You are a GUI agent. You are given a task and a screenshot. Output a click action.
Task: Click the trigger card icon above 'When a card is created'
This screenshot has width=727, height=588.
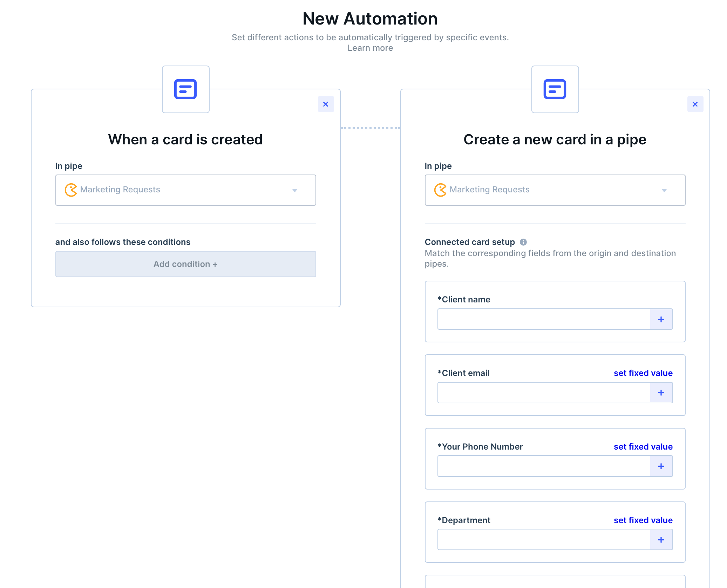[x=185, y=89]
